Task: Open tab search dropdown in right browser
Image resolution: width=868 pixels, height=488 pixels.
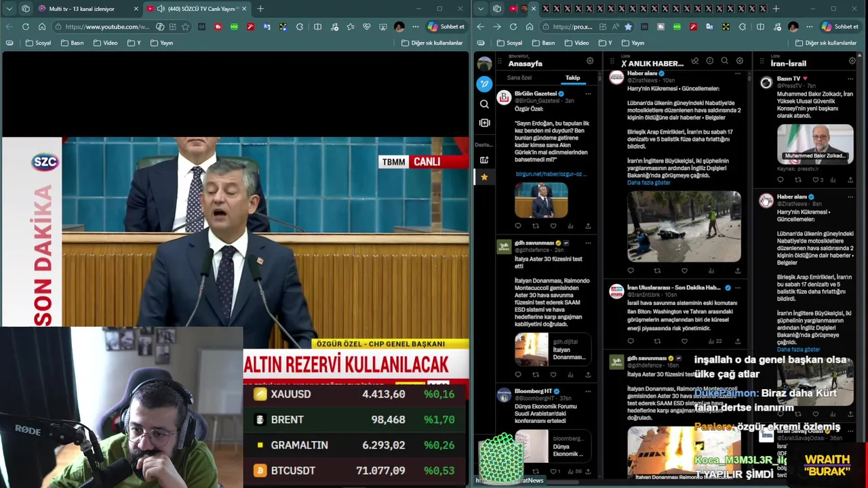Action: click(x=481, y=9)
